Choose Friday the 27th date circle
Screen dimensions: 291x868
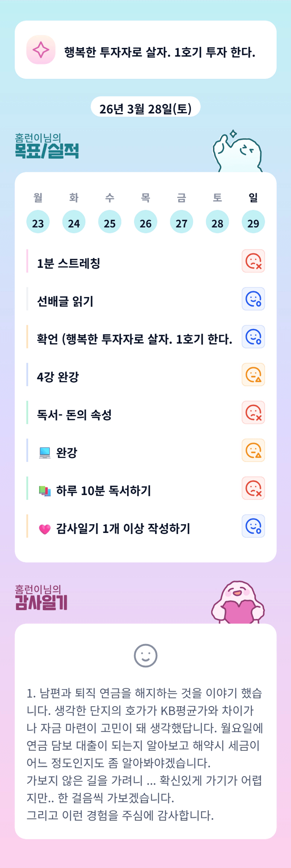click(182, 222)
